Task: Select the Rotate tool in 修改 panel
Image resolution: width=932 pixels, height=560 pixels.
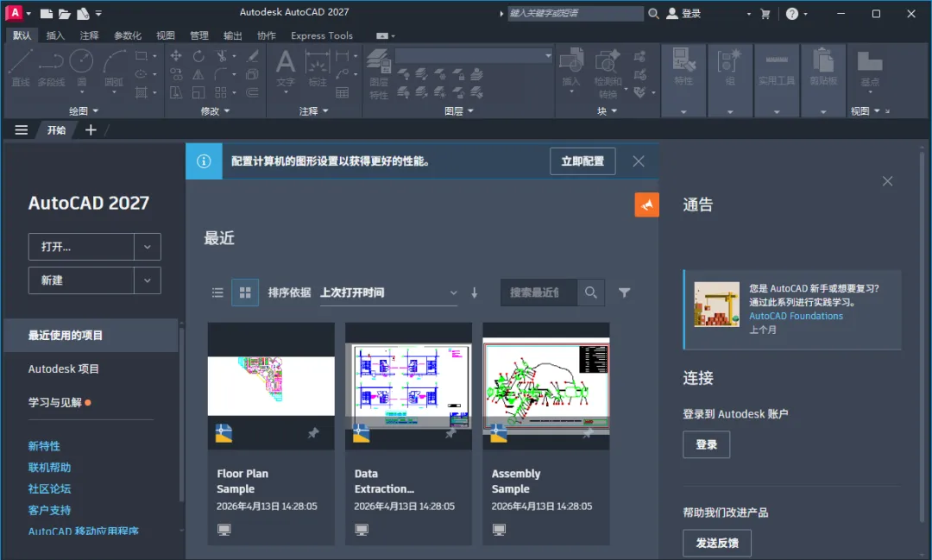Action: [198, 56]
